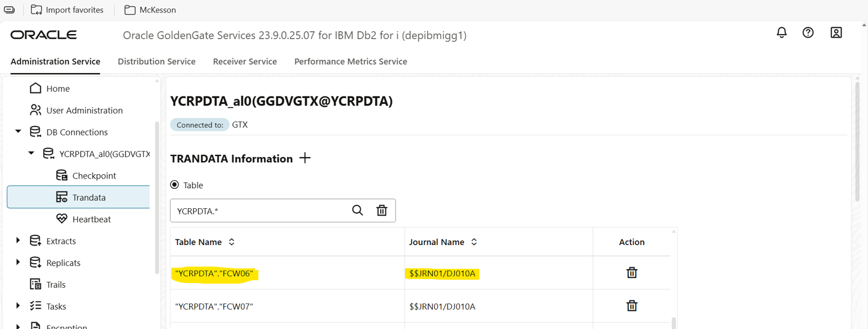
Task: Sort by Journal Name column
Action: pos(474,242)
